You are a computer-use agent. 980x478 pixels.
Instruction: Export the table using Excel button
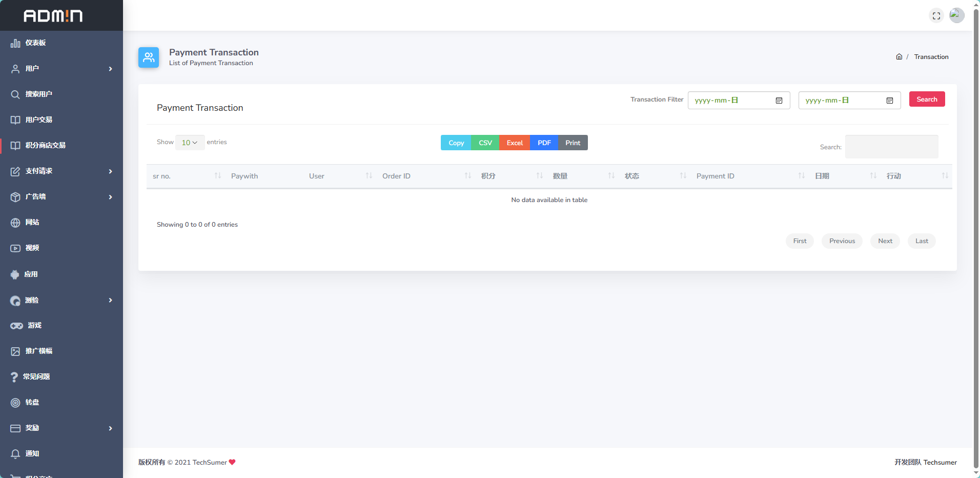[x=514, y=143]
